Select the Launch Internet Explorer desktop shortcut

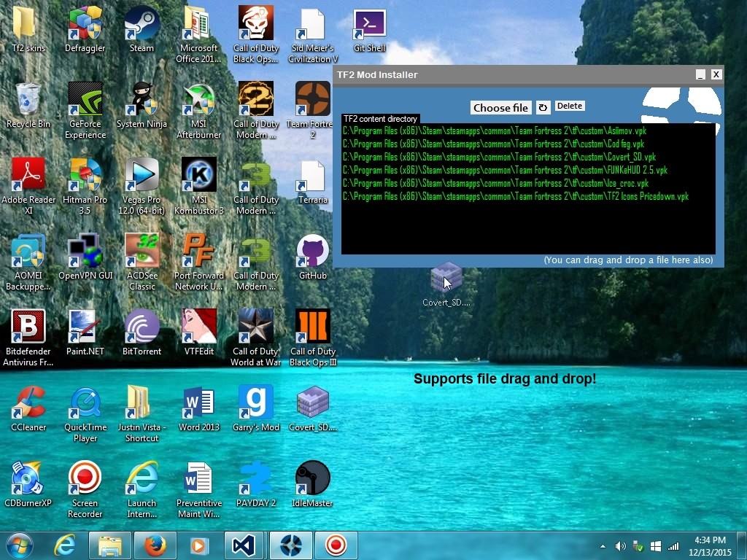pyautogui.click(x=142, y=489)
